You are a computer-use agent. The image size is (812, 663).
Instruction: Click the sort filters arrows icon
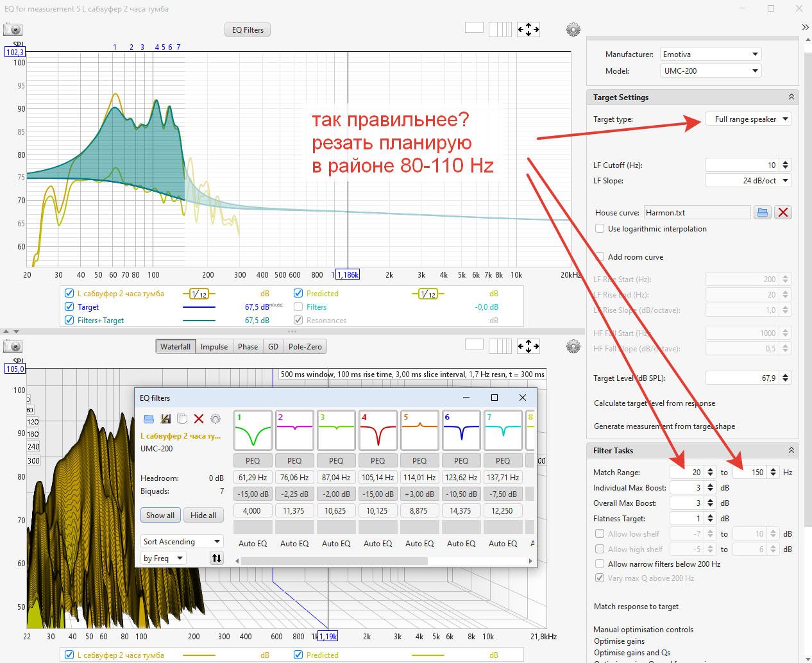pyautogui.click(x=217, y=558)
